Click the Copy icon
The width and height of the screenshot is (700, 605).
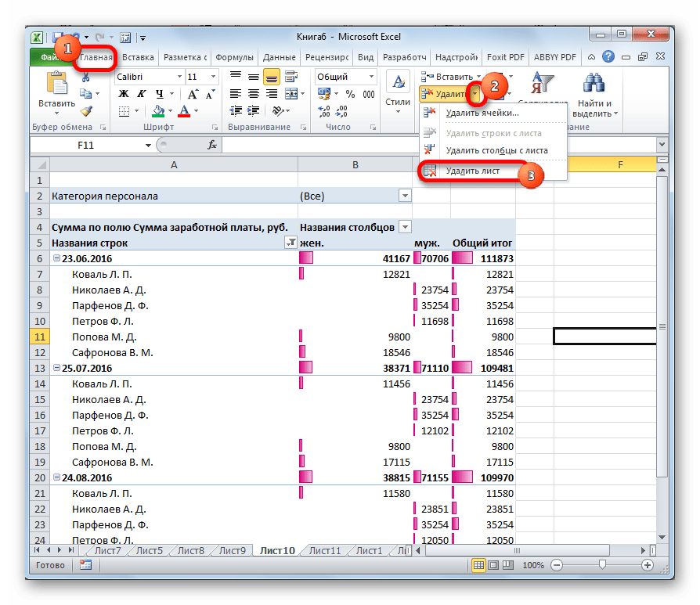pos(85,94)
